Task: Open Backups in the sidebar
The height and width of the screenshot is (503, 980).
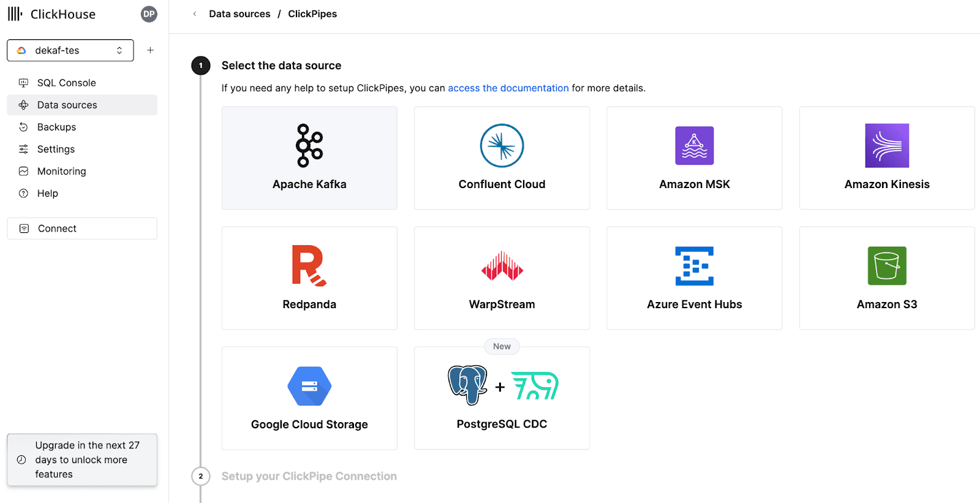Action: point(56,127)
